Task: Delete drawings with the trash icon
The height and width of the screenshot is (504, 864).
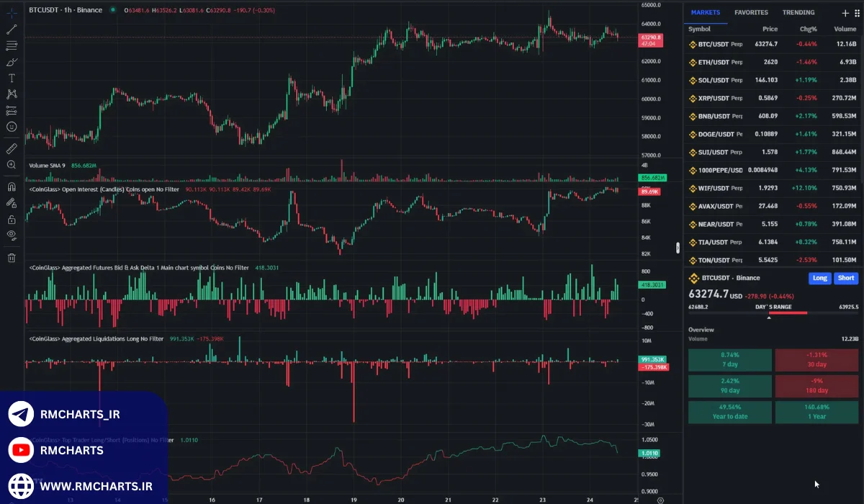Action: [12, 258]
